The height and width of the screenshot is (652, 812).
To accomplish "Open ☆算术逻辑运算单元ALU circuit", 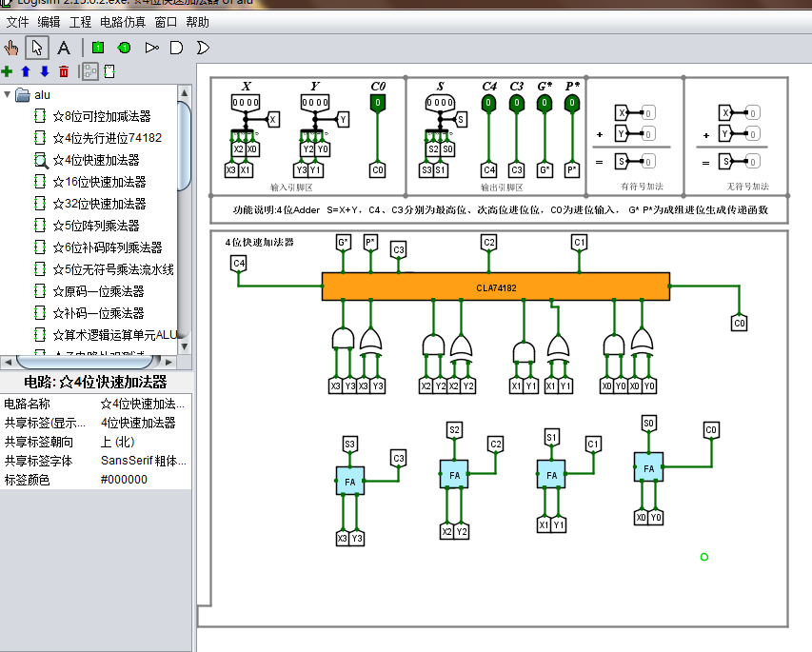I will (x=115, y=335).
